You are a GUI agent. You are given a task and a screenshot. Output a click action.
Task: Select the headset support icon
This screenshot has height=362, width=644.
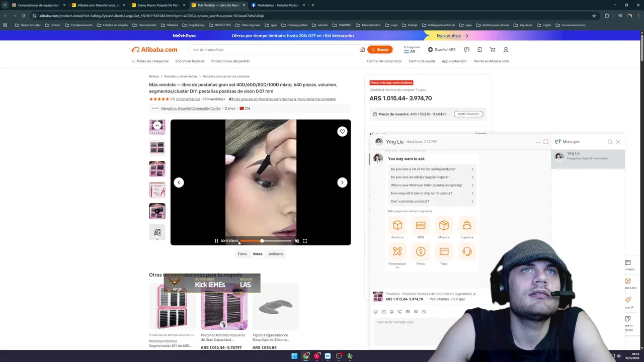click(x=467, y=251)
